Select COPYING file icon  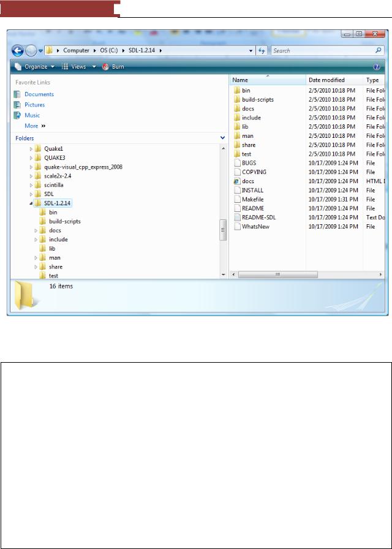237,172
